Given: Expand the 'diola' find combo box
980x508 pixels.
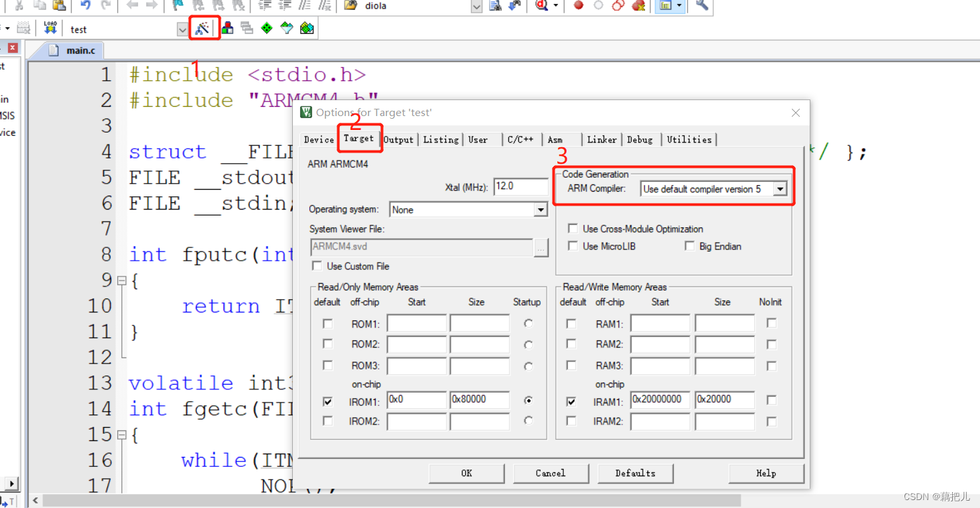Looking at the screenshot, I should pyautogui.click(x=476, y=6).
